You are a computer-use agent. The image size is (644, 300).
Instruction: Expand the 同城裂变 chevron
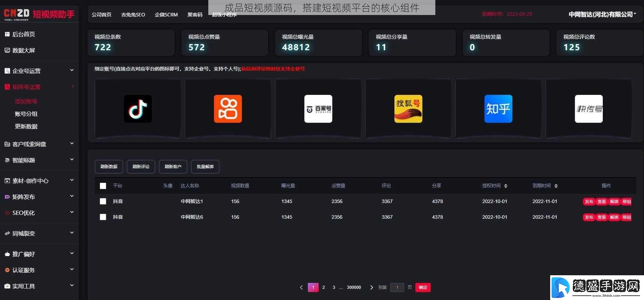pos(72,233)
